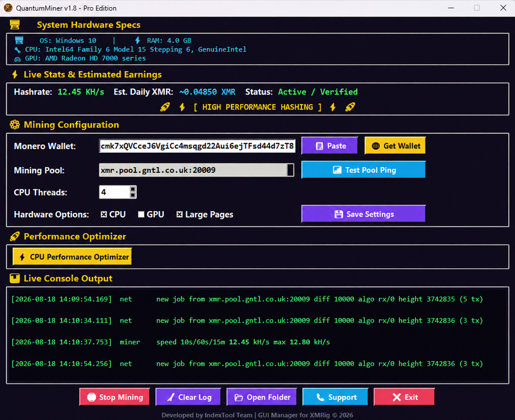This screenshot has height=420, width=515.
Task: Click the right rocket icon beside High Performance Hashing
Action: coord(350,107)
